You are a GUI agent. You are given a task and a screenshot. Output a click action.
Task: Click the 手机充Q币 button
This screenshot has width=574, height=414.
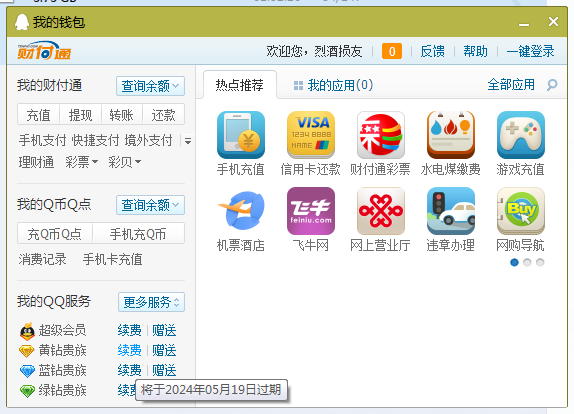138,234
